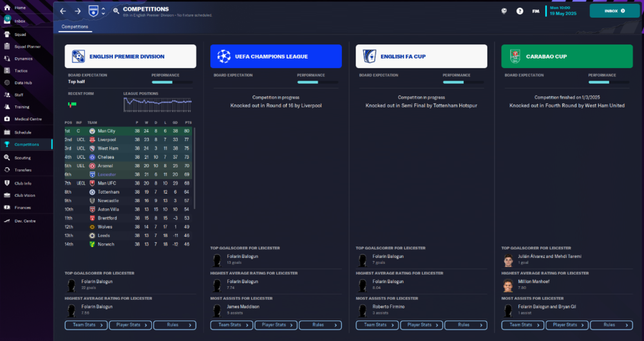Open FA Cup Rules
The height and width of the screenshot is (341, 644).
pos(466,325)
